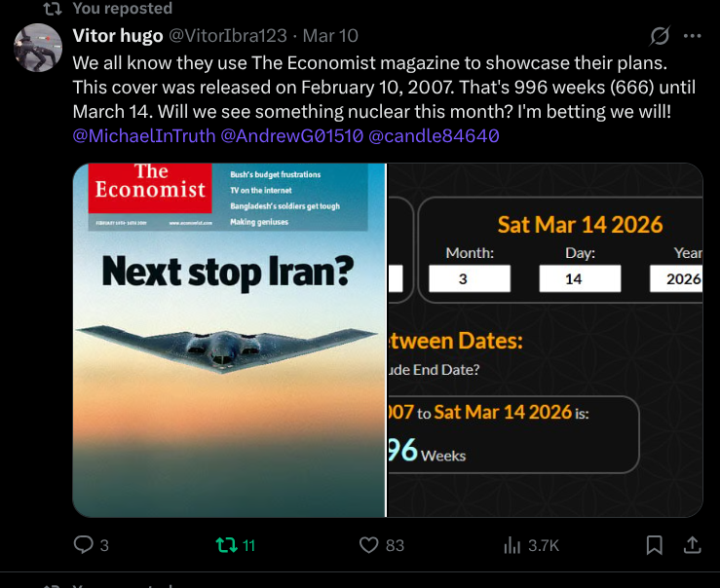Open the date calculator screenshot image

pos(545,341)
